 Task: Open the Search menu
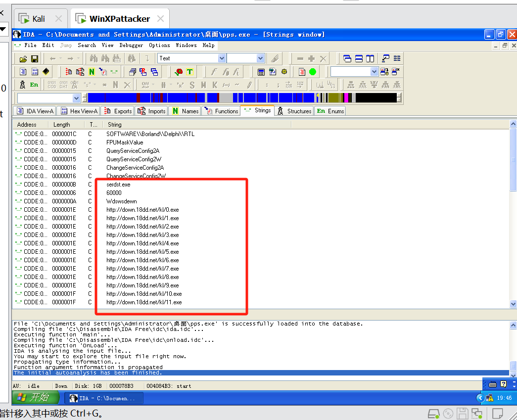(87, 45)
